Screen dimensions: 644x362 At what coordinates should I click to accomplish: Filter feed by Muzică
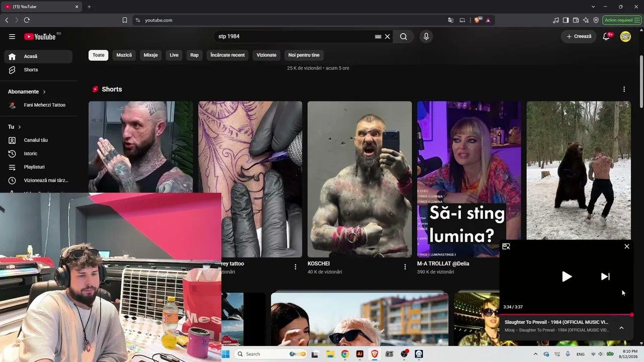(x=124, y=55)
